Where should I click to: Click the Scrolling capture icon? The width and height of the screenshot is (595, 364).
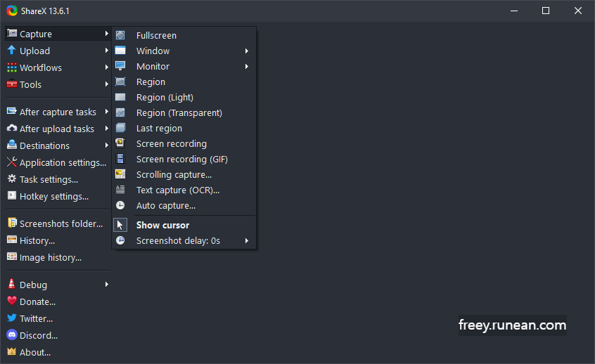point(120,174)
